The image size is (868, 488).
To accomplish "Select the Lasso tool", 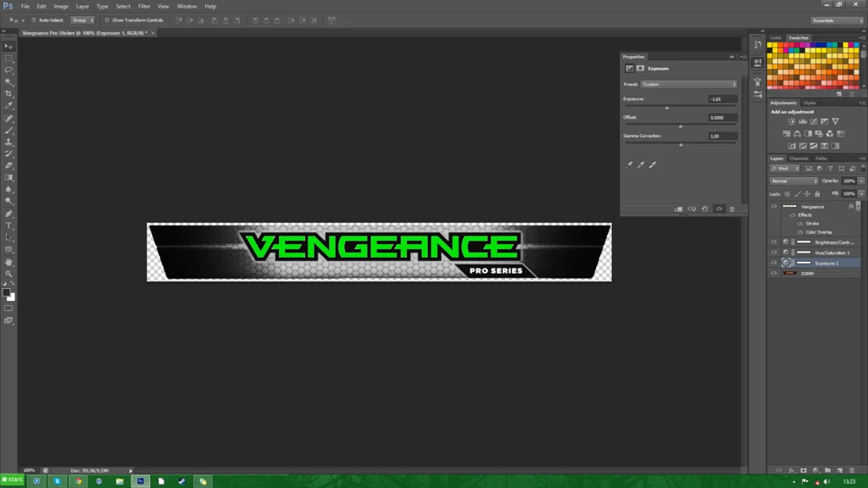I will tap(8, 70).
